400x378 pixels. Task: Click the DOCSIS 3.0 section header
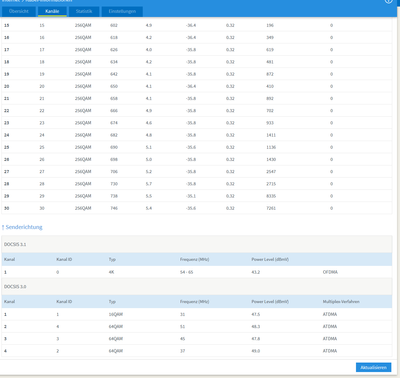coord(197,286)
